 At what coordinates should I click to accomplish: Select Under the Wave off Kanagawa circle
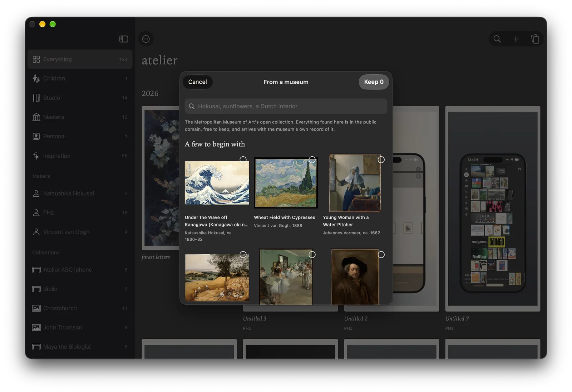pos(243,160)
